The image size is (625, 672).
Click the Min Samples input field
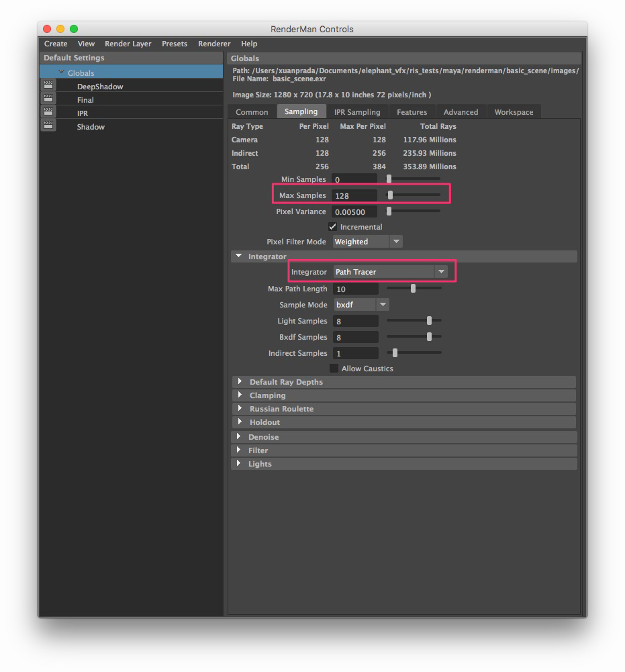tap(354, 179)
